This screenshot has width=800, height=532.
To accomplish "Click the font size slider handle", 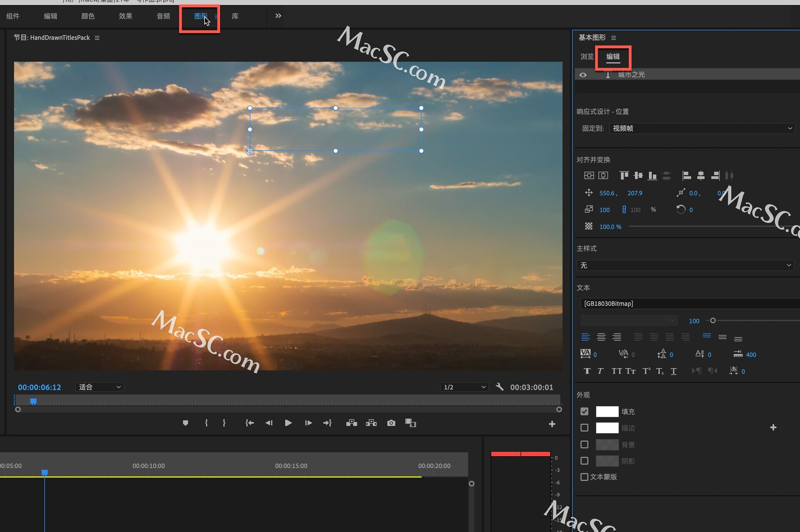I will (713, 320).
